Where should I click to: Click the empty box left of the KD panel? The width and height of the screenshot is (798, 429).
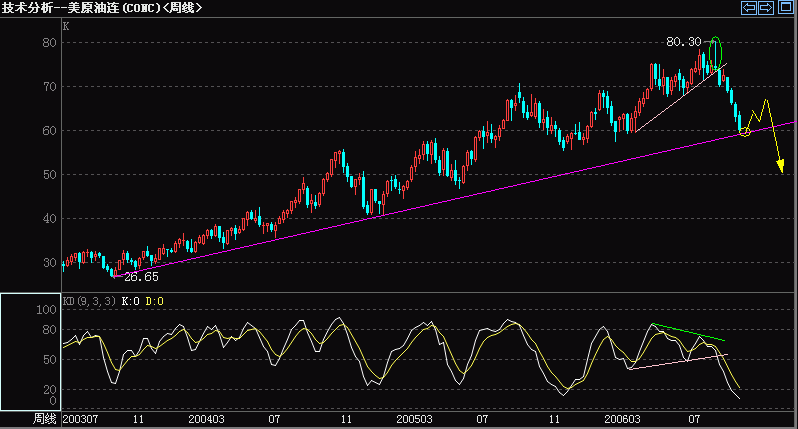[29, 351]
